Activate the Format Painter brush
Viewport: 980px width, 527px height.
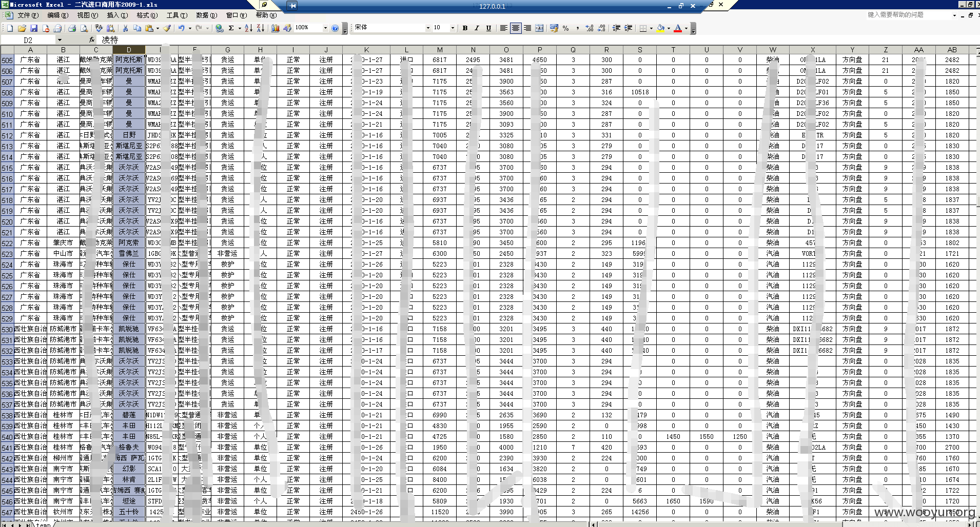pos(167,28)
